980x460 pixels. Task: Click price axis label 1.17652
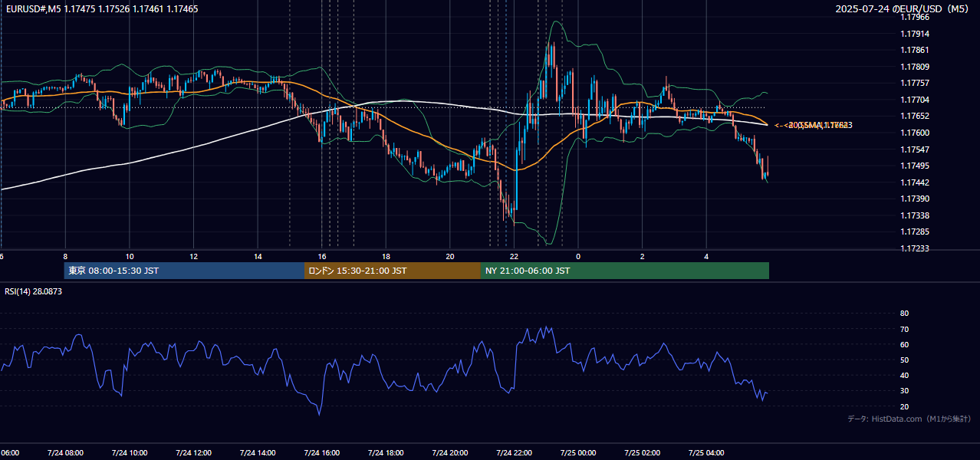[914, 116]
